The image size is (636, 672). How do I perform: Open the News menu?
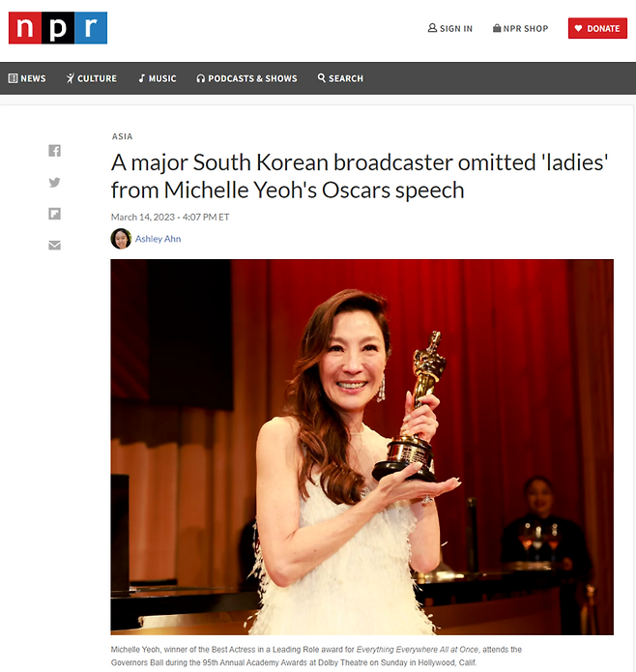[27, 78]
